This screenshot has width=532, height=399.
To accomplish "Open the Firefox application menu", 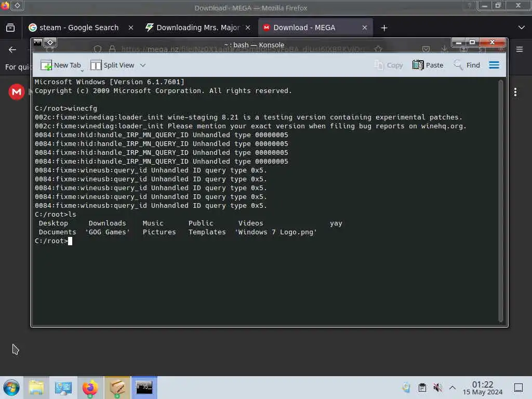I will (x=520, y=49).
